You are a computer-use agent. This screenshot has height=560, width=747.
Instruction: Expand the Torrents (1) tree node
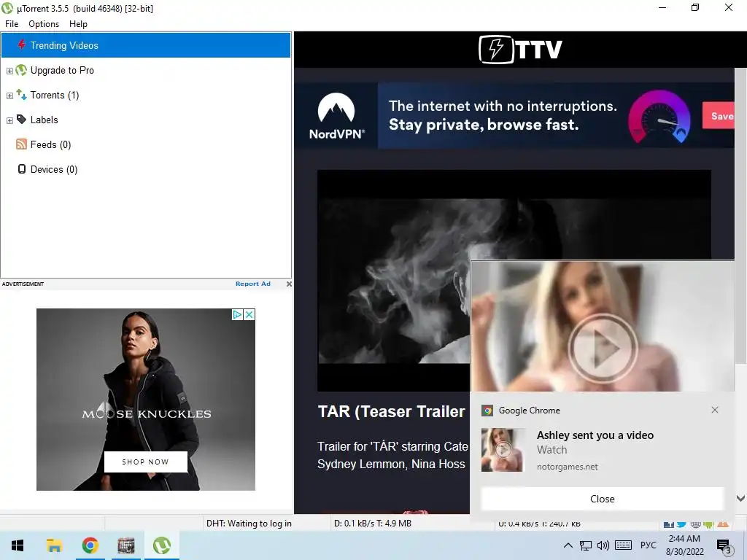[9, 96]
